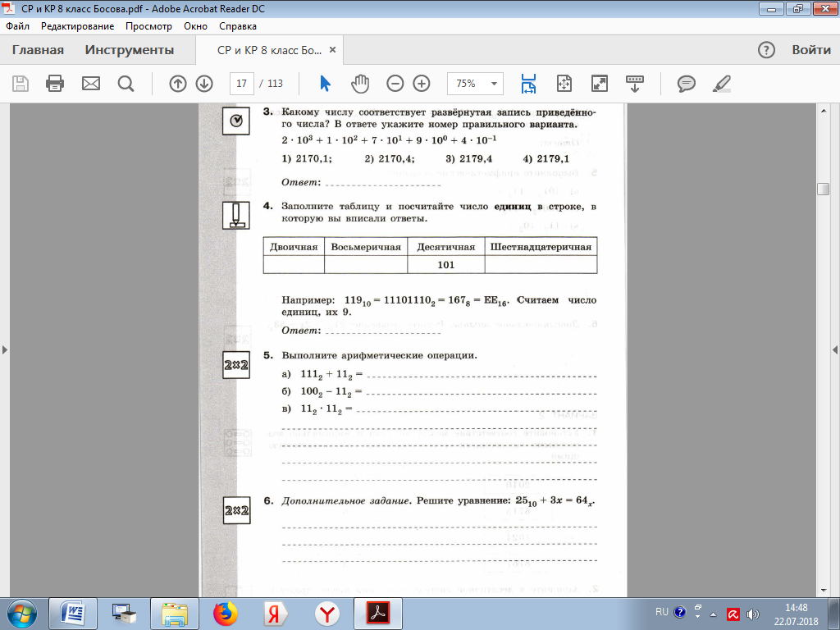
Task: Activate the Hand pan tool
Action: [360, 84]
